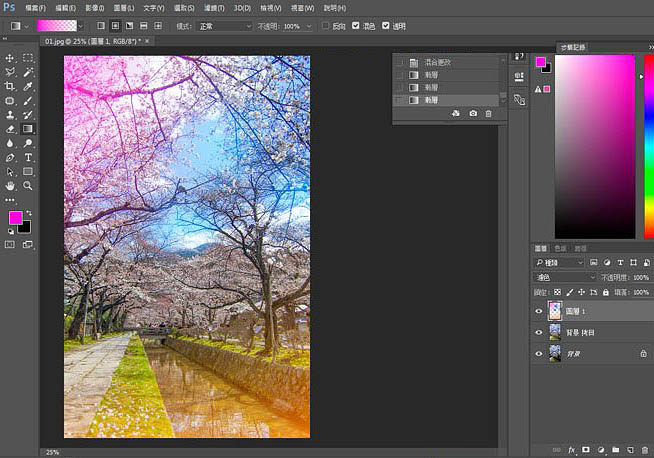Screen dimensions: 654x458
Task: Hide the 圖層 1 layer via eye icon
Action: 539,312
